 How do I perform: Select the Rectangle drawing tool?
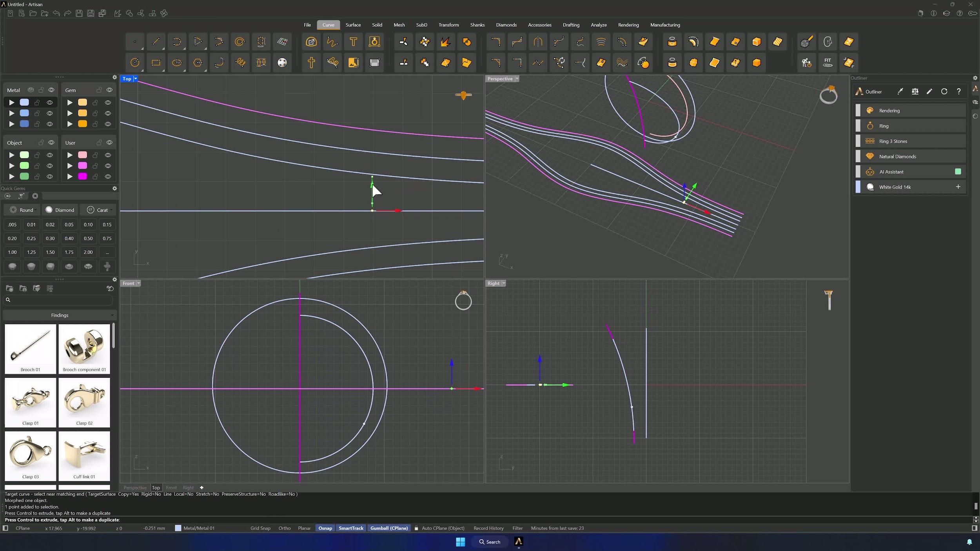click(x=156, y=63)
